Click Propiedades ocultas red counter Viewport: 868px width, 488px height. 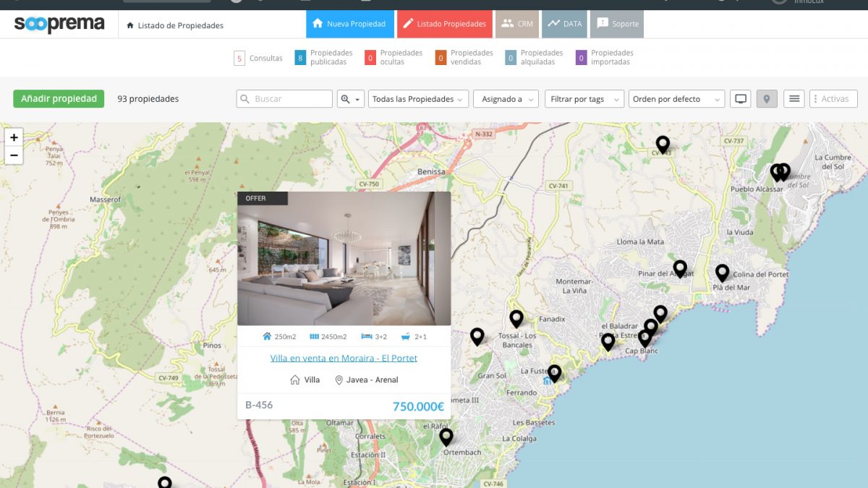pos(370,58)
